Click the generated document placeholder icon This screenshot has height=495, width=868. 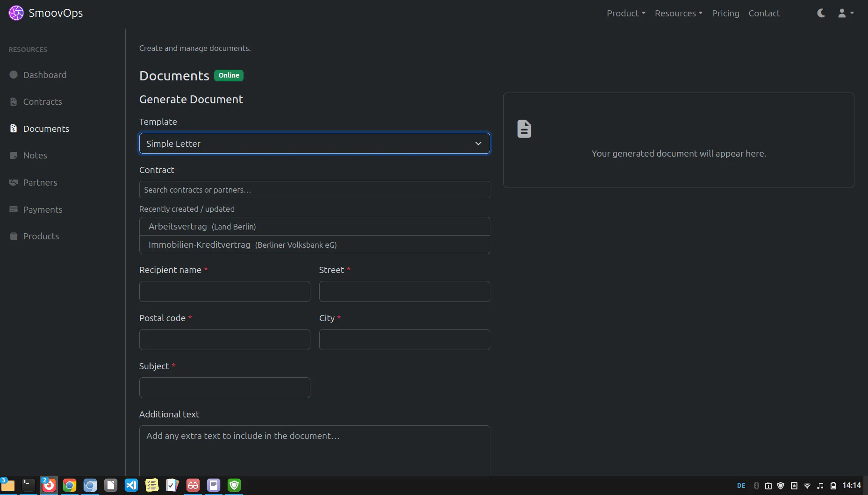(524, 129)
